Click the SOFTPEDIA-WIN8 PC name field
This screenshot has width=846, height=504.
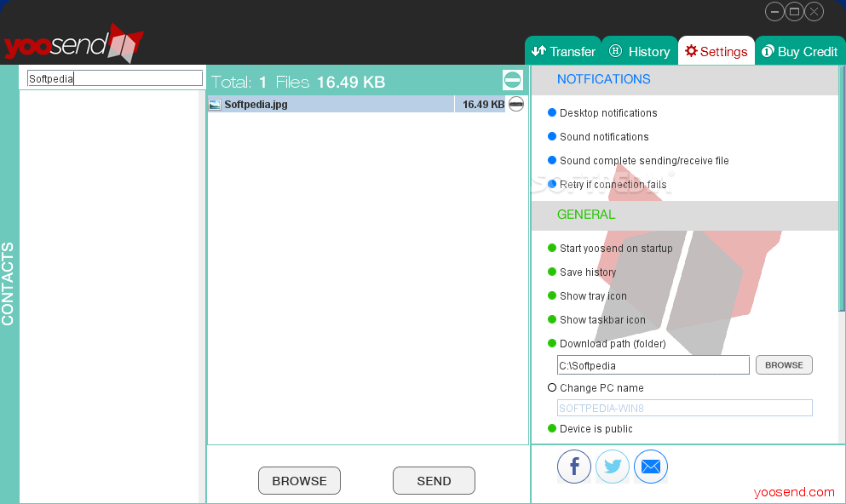pyautogui.click(x=685, y=408)
